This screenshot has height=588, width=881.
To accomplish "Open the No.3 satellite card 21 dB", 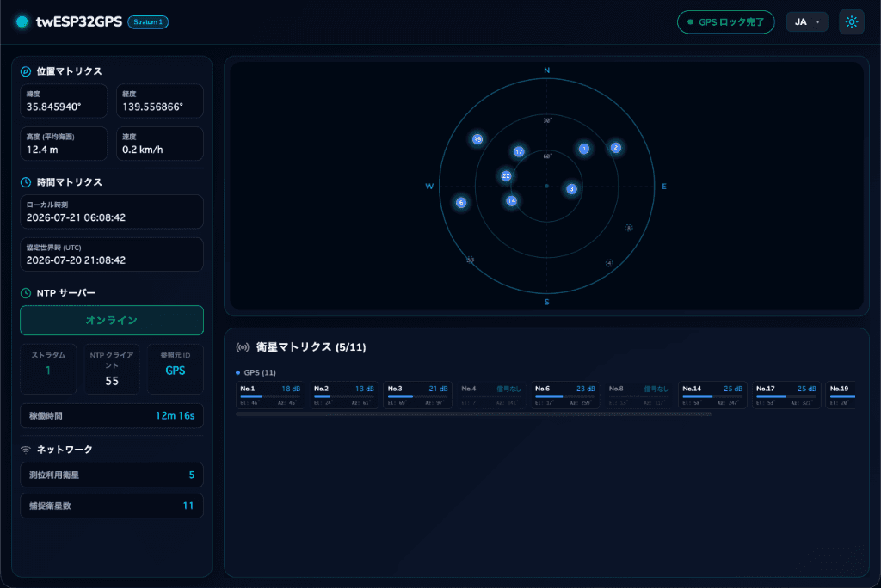I will click(417, 395).
